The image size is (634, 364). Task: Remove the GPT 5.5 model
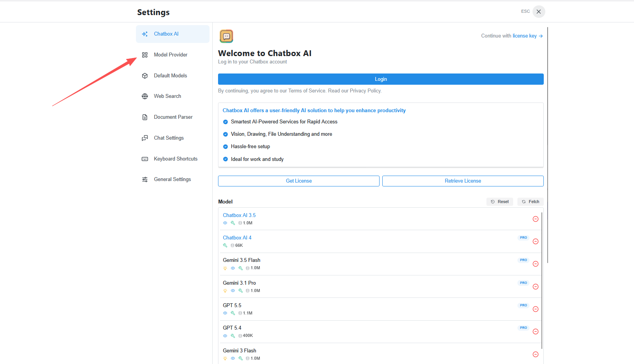pos(536,309)
